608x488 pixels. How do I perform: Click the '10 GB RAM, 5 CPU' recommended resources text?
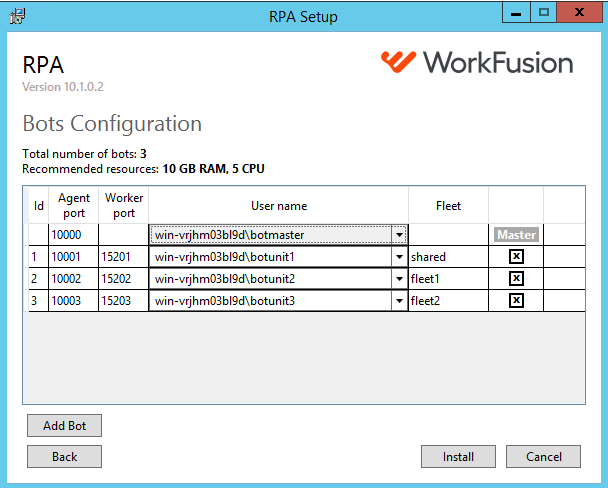pyautogui.click(x=213, y=169)
